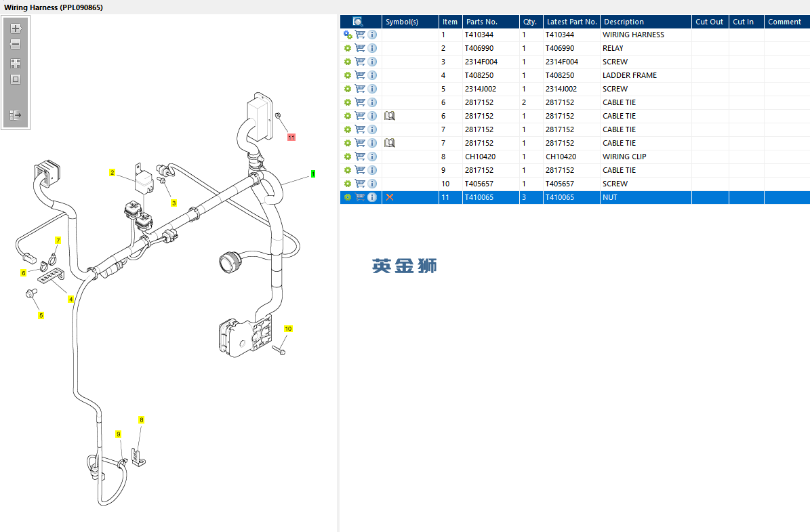Click orange X symbol on NUT row

[390, 197]
